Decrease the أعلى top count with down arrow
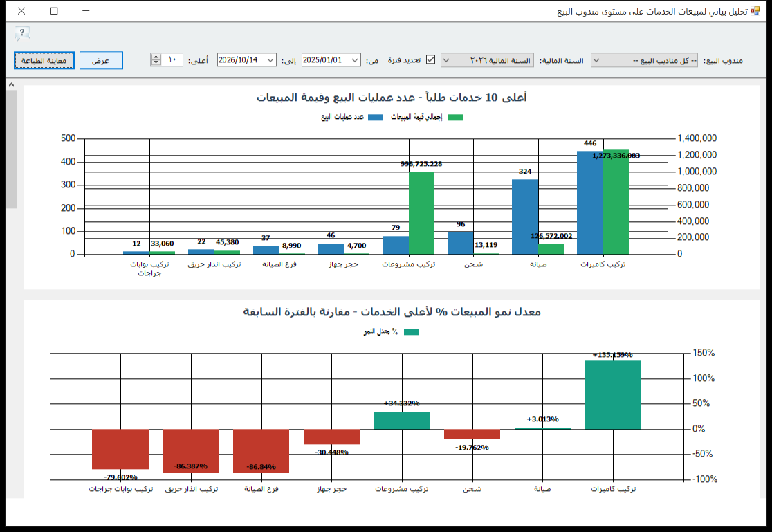The image size is (772, 532). [156, 63]
